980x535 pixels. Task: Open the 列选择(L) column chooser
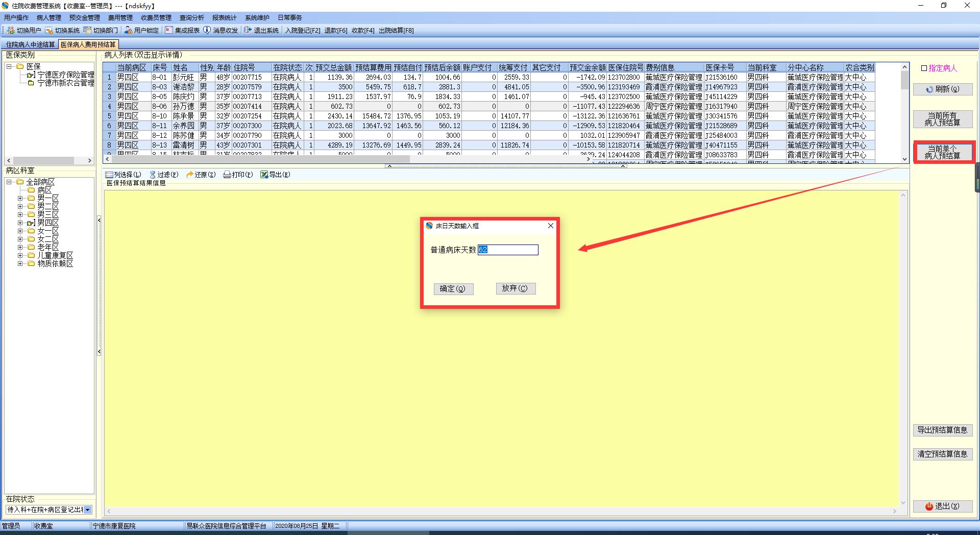(x=123, y=175)
